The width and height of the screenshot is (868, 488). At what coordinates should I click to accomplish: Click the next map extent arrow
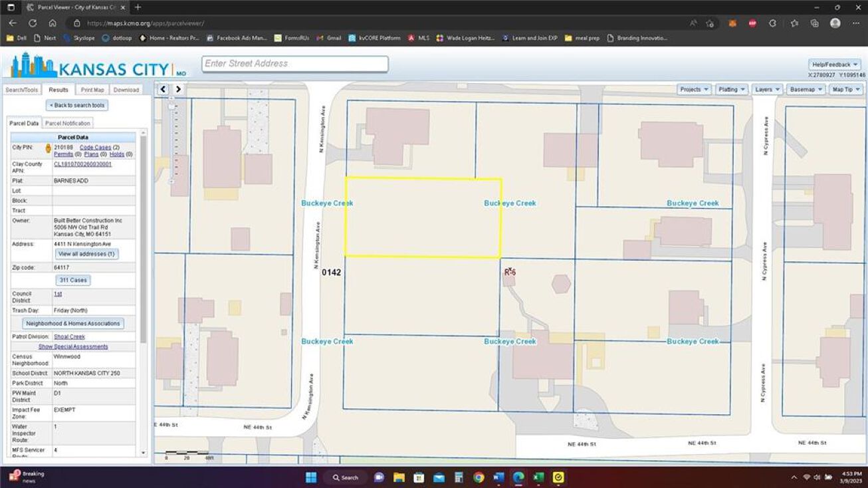pyautogui.click(x=178, y=89)
